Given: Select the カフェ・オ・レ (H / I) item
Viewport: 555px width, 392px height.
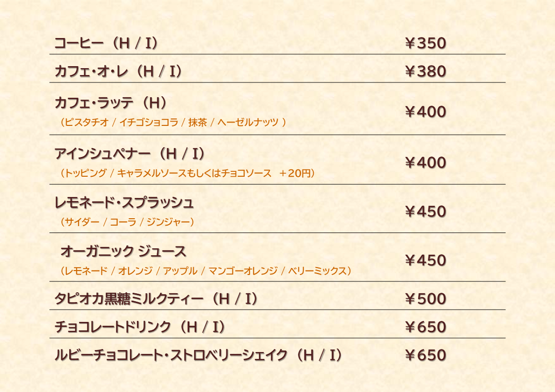Looking at the screenshot, I should click(118, 72).
